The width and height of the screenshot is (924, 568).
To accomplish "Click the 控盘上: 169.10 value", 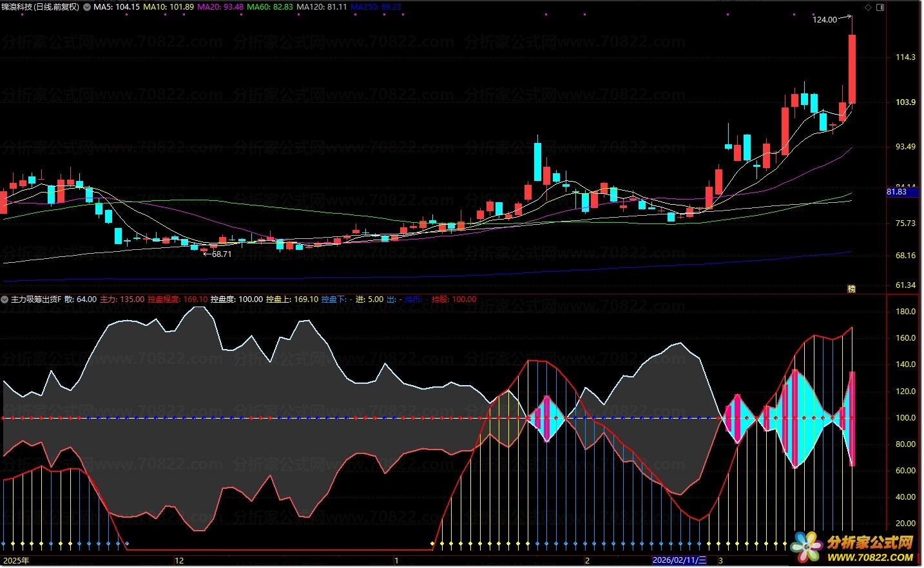I will coord(292,299).
